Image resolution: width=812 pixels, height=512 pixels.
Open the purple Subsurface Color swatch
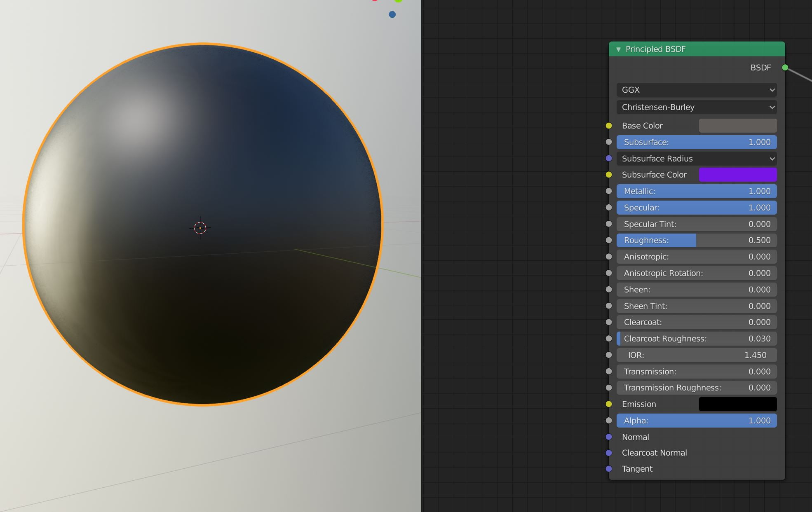(x=737, y=175)
